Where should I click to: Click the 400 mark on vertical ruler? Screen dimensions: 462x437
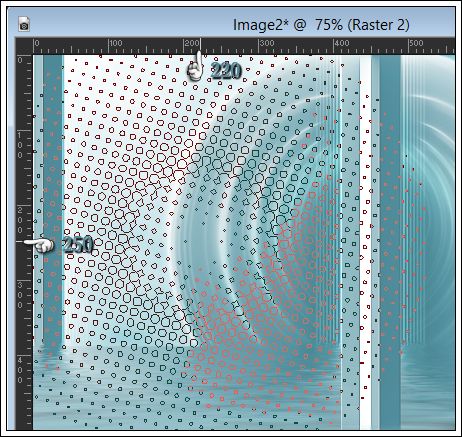click(20, 370)
